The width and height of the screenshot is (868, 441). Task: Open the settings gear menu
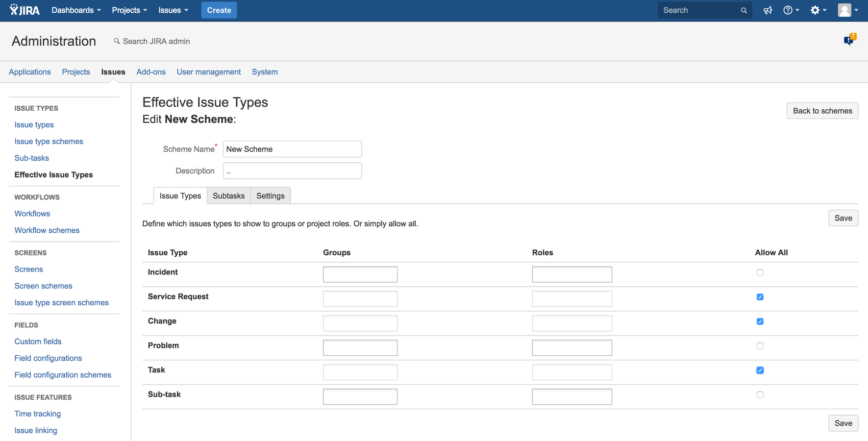818,10
